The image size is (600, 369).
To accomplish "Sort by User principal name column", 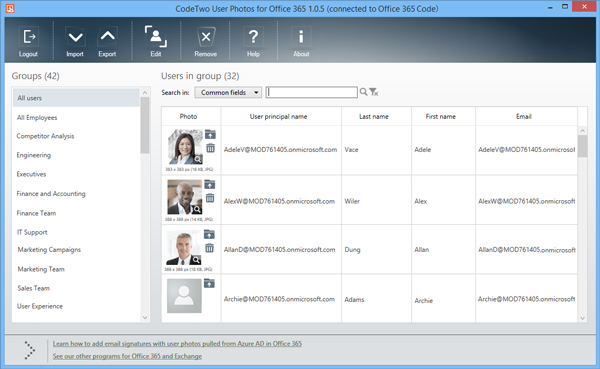I will pos(281,116).
